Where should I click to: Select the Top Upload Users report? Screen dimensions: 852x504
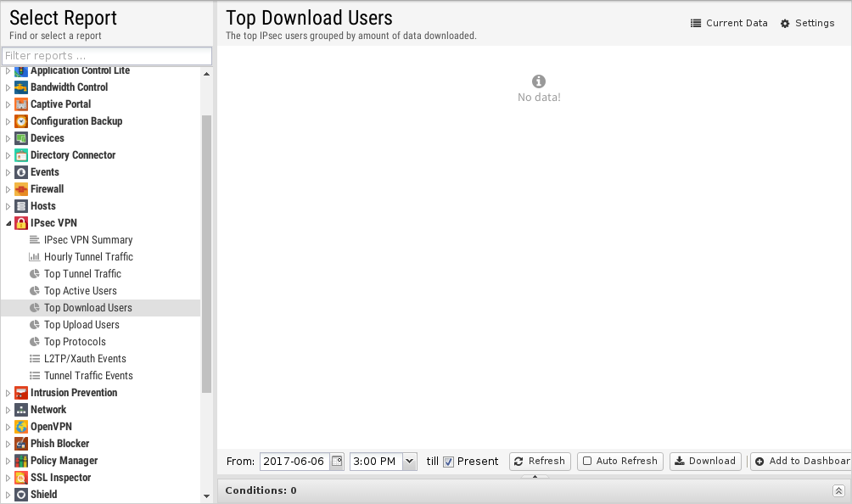[81, 325]
